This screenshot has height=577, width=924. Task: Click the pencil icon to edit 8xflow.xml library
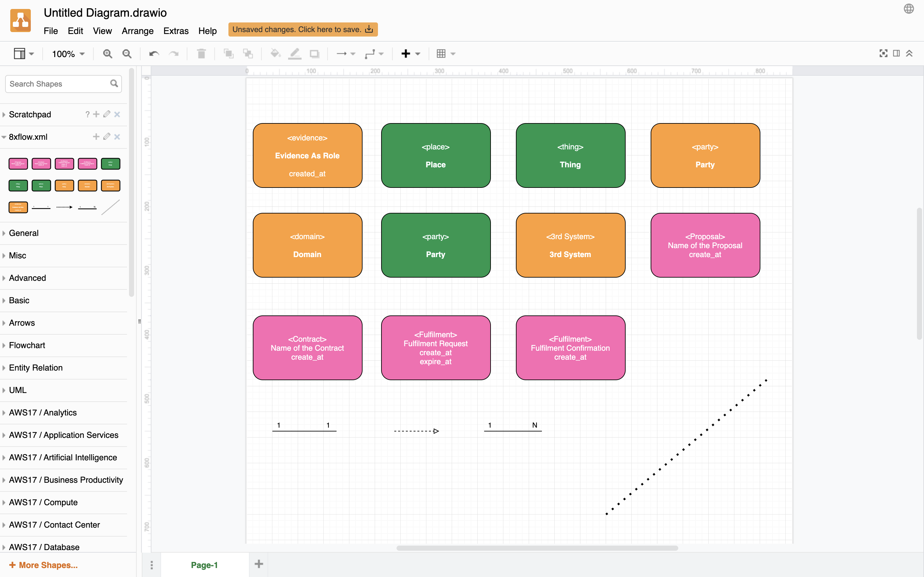(x=107, y=137)
